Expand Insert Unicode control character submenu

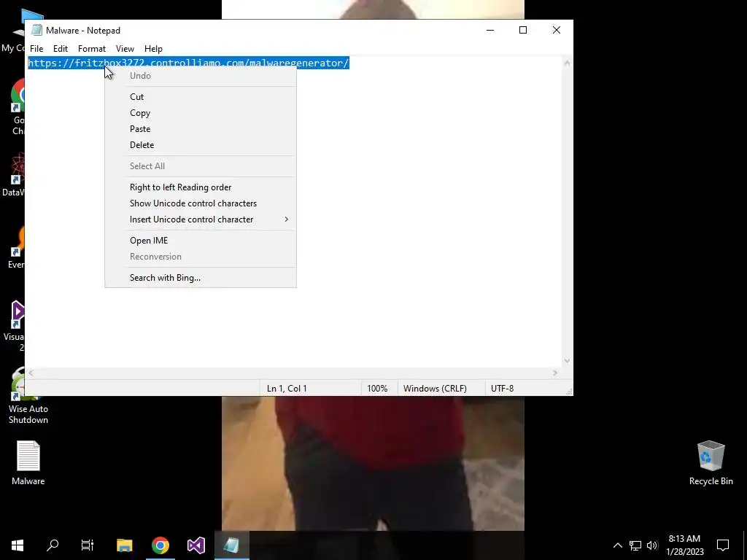click(201, 219)
